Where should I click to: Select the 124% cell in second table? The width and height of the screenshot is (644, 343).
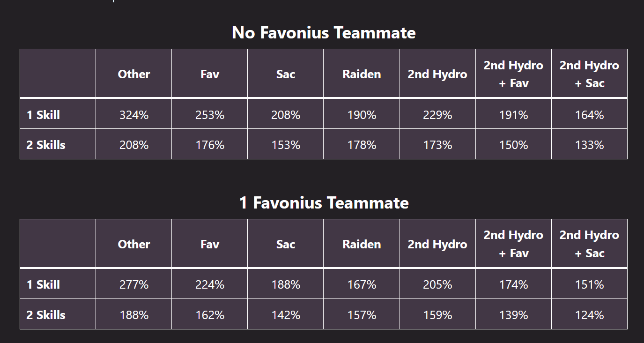589,315
